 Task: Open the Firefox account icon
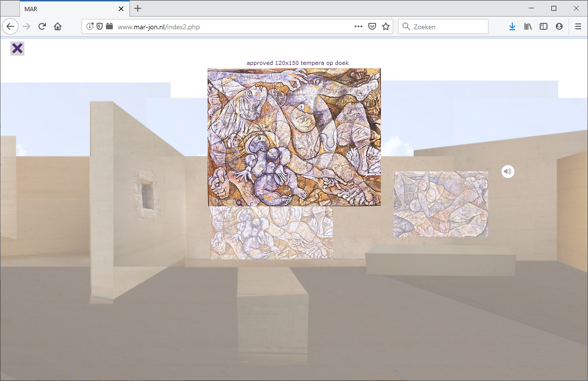click(x=559, y=27)
